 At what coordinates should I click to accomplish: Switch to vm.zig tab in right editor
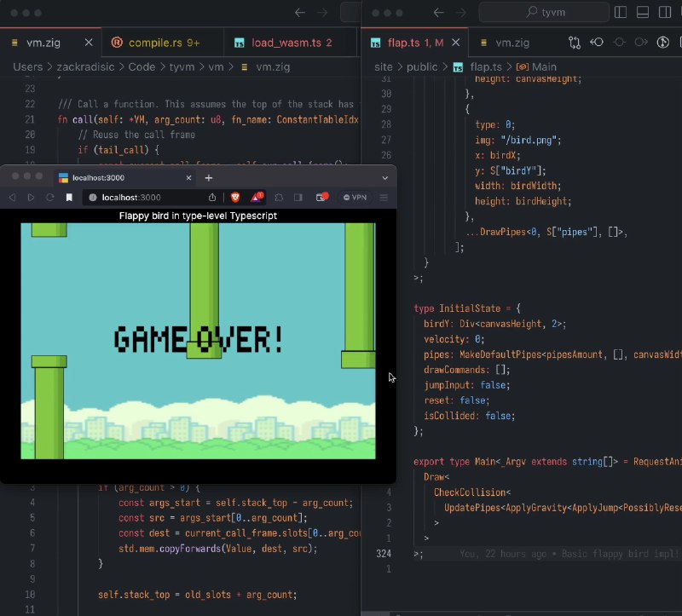coord(512,43)
